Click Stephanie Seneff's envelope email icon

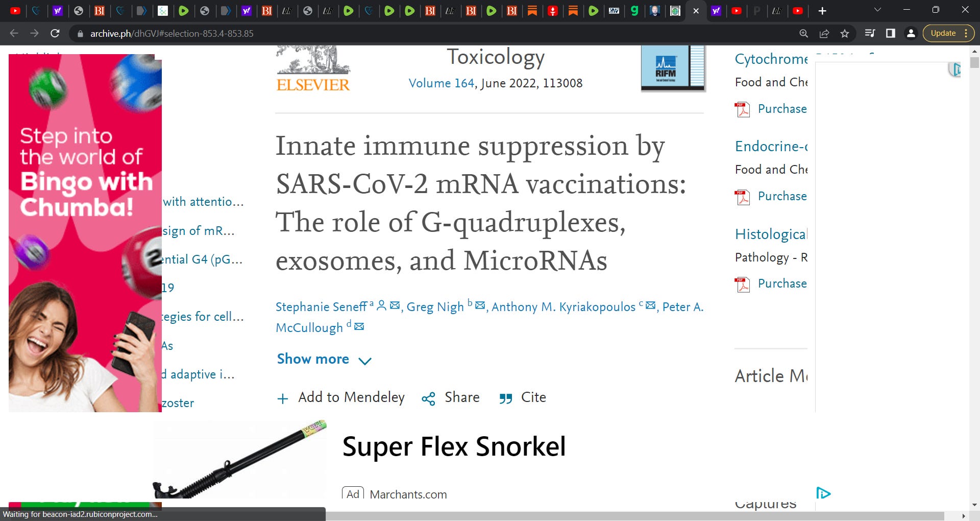(x=395, y=305)
